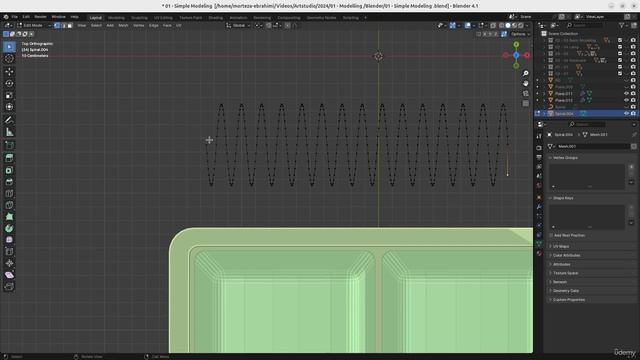Select the Scale tool
This screenshot has height=360, width=640.
click(9, 95)
